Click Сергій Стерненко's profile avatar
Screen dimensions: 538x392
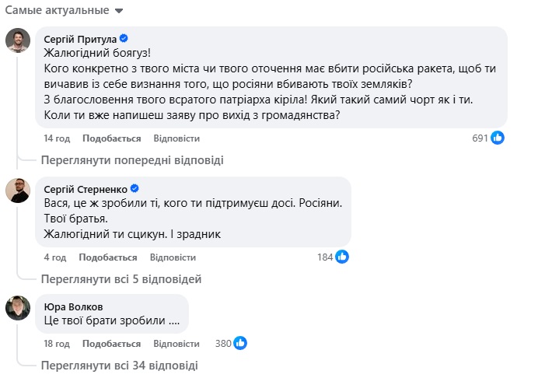[18, 191]
